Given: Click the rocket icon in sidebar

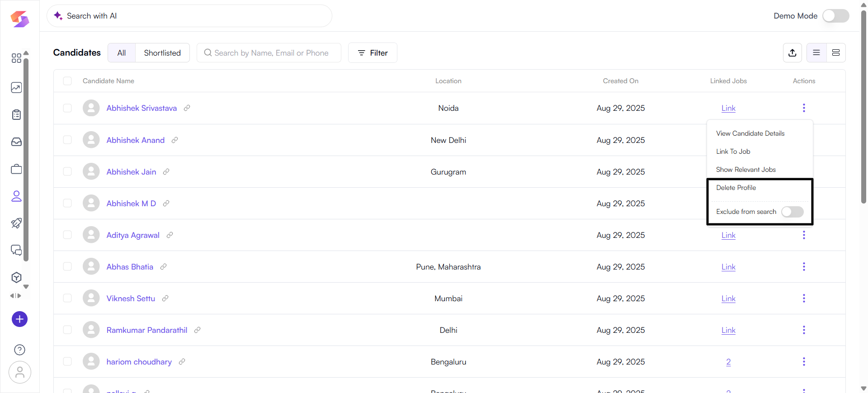Looking at the screenshot, I should [16, 223].
